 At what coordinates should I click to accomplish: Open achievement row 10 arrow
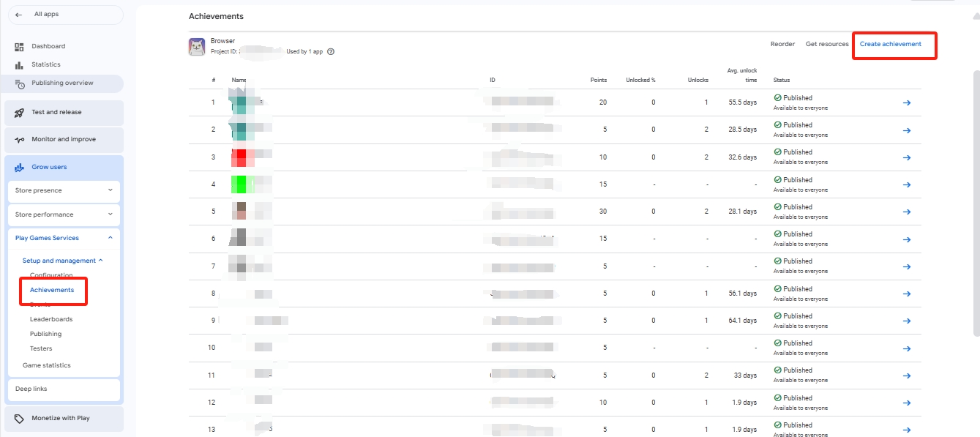pos(907,348)
